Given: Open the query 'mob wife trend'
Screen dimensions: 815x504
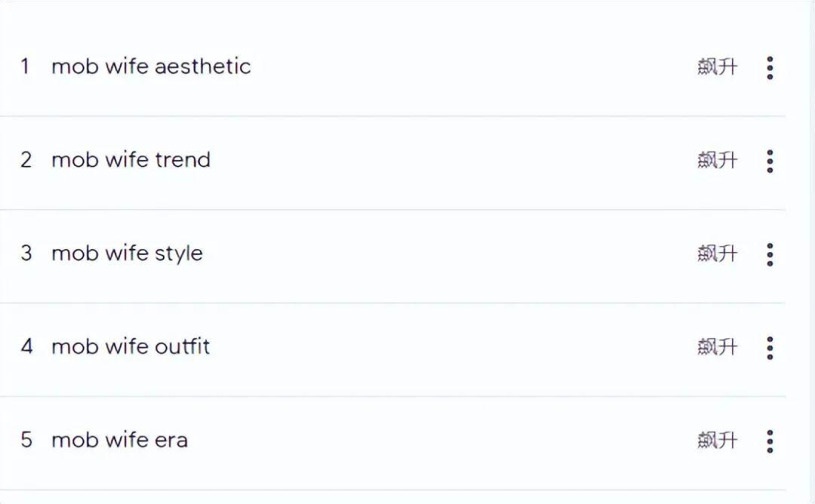Looking at the screenshot, I should 131,159.
